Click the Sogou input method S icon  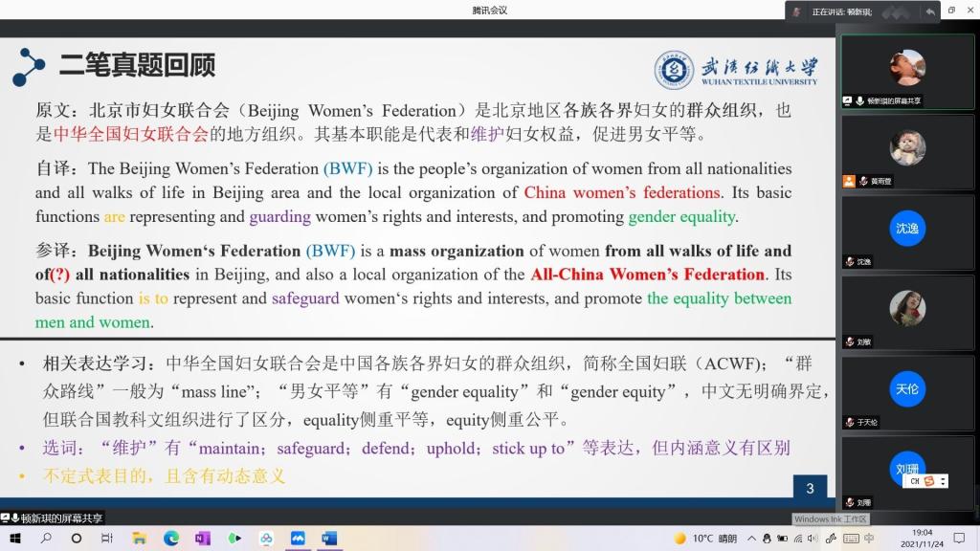click(x=929, y=481)
